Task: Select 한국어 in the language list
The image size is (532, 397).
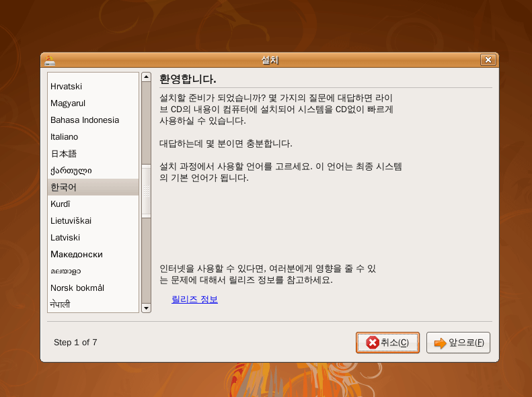Action: point(93,187)
